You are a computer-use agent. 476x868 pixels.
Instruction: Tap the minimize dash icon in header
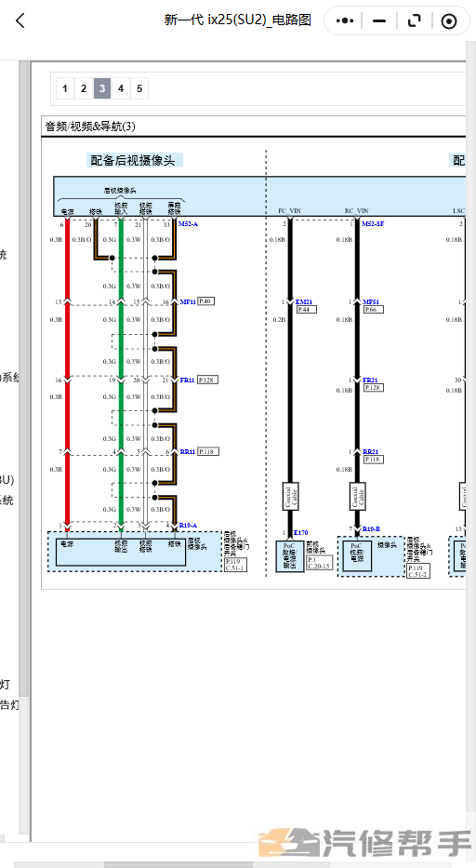click(x=379, y=21)
